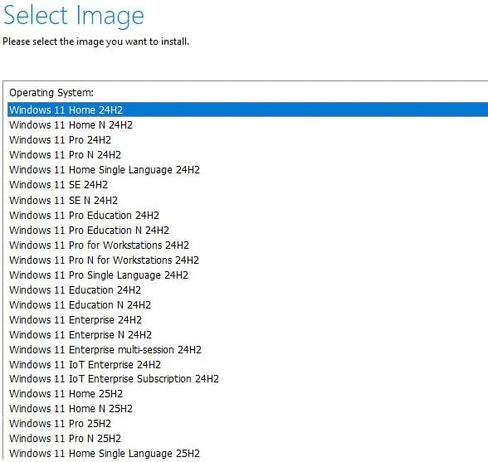
Task: Choose Windows 11 Pro Education N 24H2
Action: pos(89,230)
